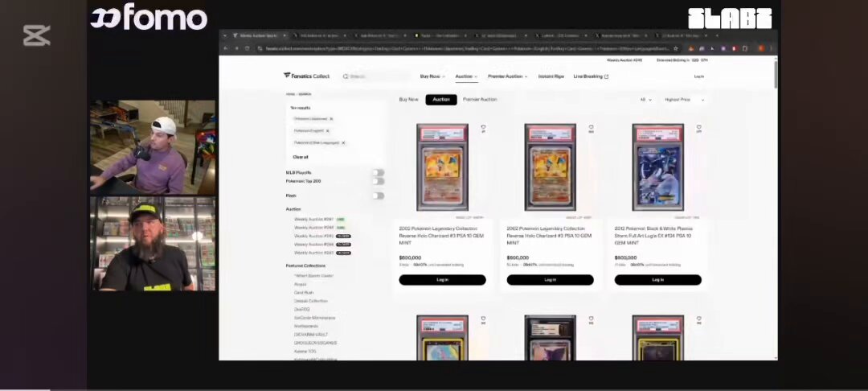This screenshot has width=868, height=391.
Task: Switch to the Premier Auction listing tab
Action: tap(480, 100)
